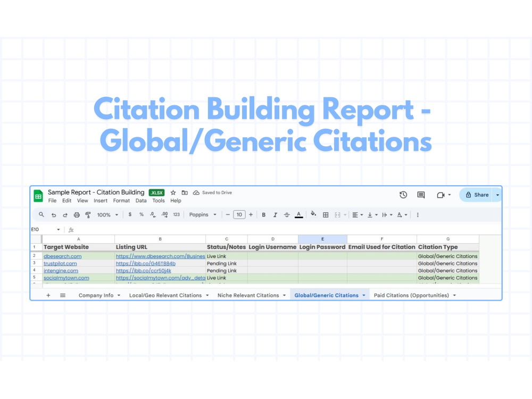532x399 pixels.
Task: Move document using the folder icon
Action: (185, 193)
